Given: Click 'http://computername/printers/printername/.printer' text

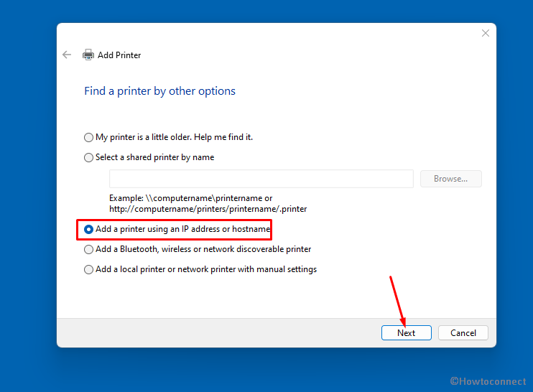Looking at the screenshot, I should click(x=208, y=209).
